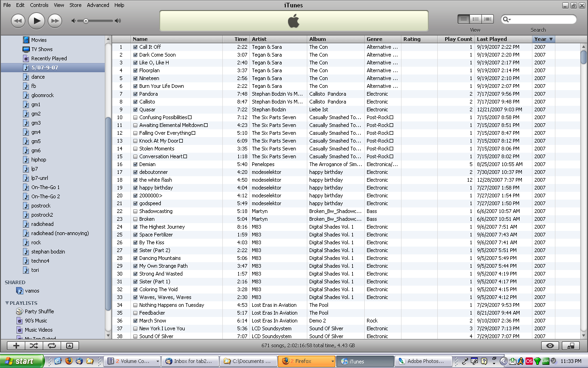
Task: Adjust the volume slider knob
Action: 86,21
